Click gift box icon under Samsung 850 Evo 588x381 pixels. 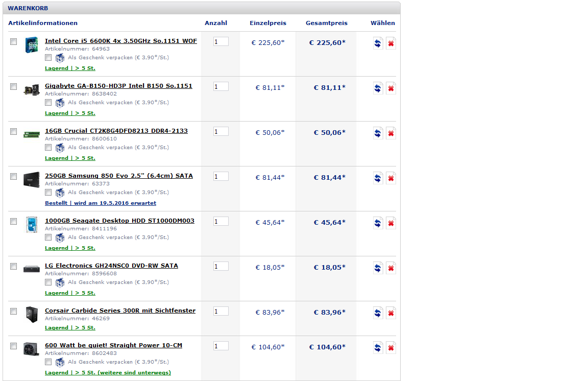60,193
